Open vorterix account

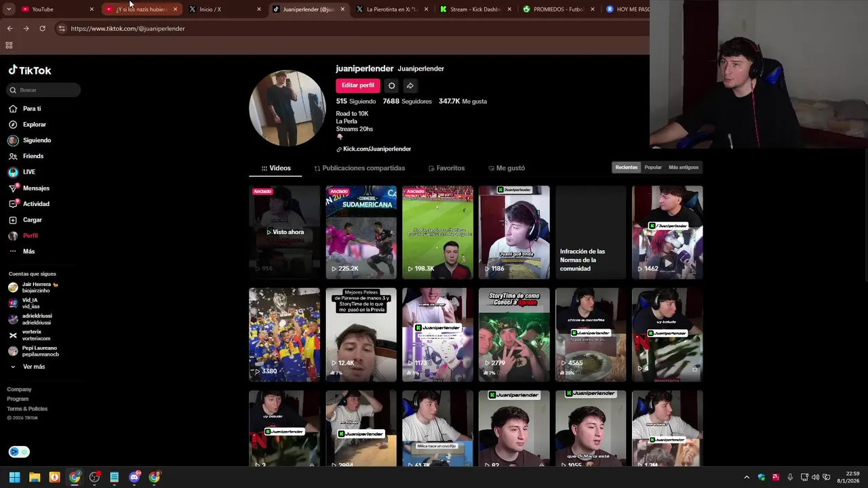coord(29,335)
